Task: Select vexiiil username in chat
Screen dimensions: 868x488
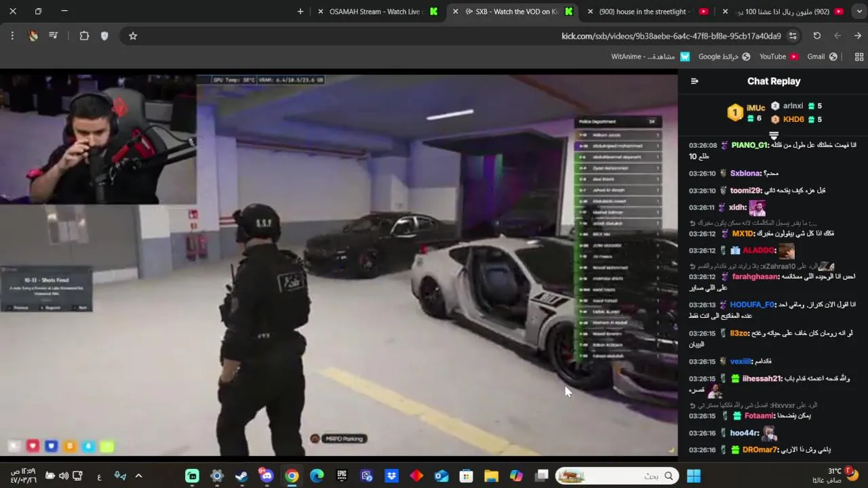Action: pos(741,362)
